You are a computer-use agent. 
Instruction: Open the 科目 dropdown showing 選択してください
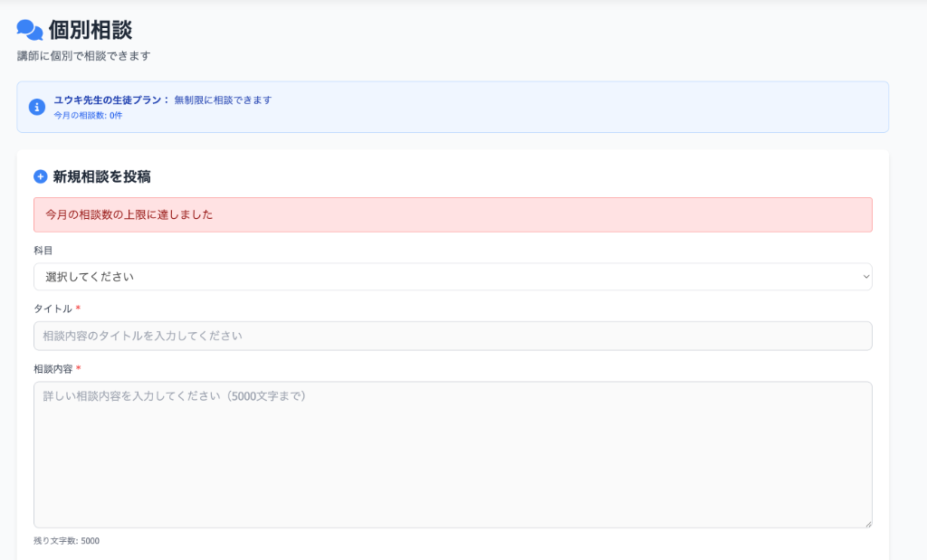tap(453, 277)
